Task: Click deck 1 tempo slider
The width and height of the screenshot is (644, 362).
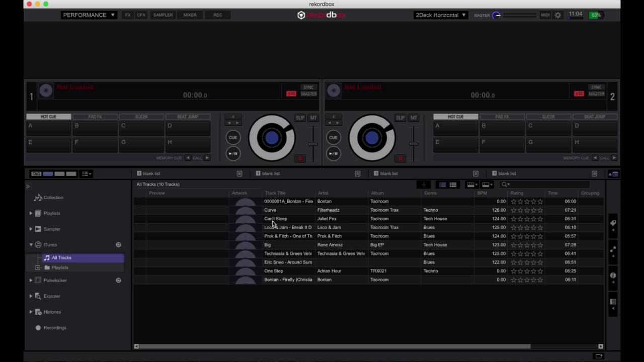Action: tap(313, 144)
